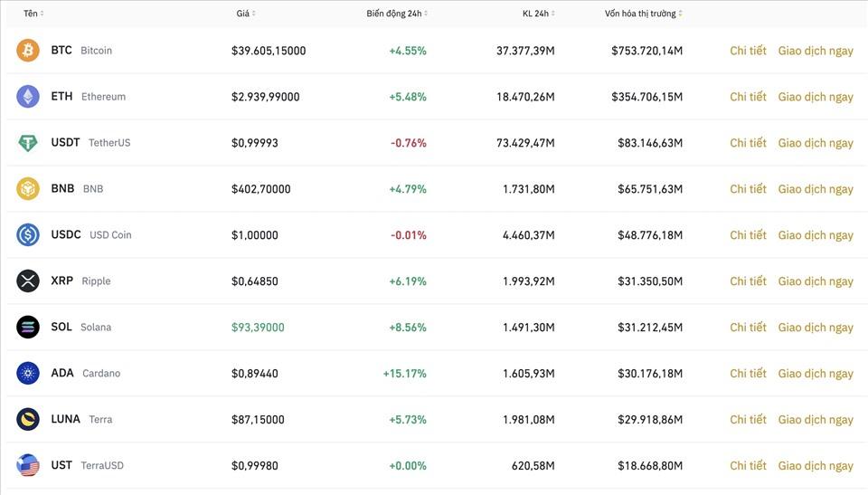Click the BNB coin icon
868x495 pixels.
click(x=28, y=189)
